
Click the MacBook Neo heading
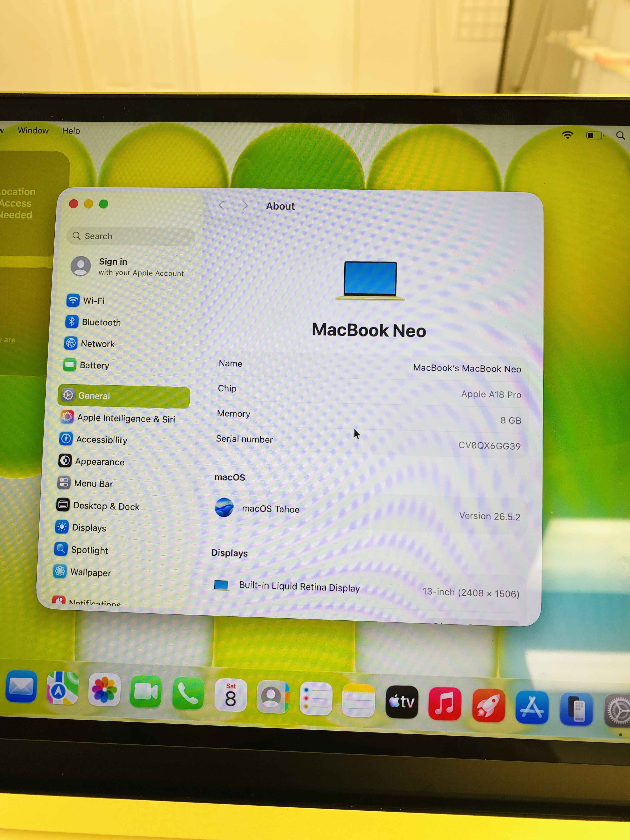tap(369, 330)
